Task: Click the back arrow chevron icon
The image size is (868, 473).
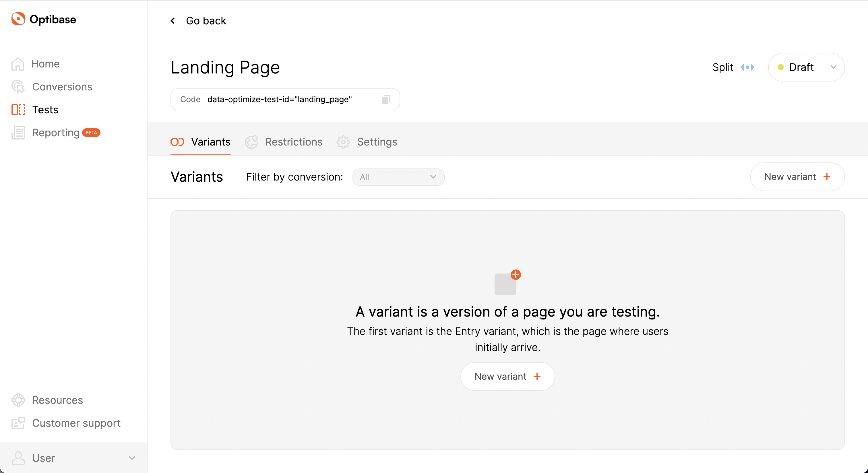Action: point(173,21)
